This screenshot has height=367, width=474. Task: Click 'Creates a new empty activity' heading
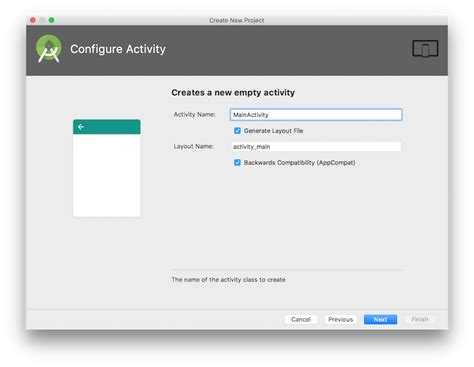233,92
